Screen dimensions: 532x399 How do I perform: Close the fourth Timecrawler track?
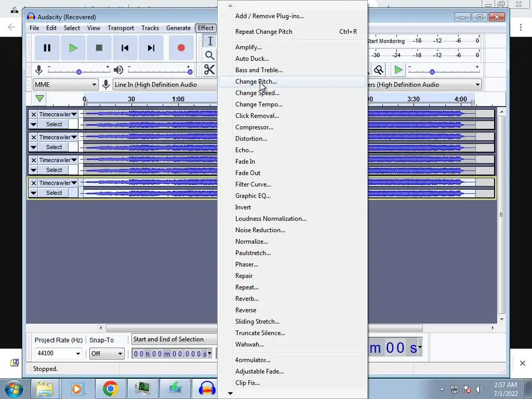[x=34, y=183]
